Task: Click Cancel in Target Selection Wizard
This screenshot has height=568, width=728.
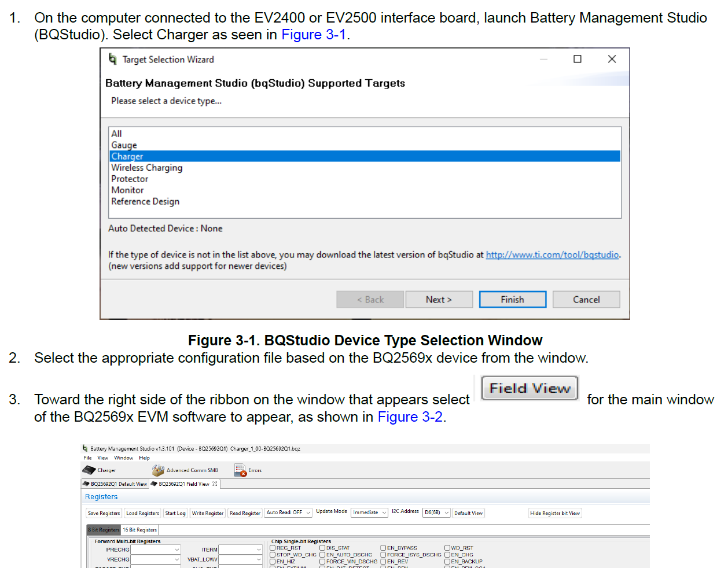Action: coord(586,300)
